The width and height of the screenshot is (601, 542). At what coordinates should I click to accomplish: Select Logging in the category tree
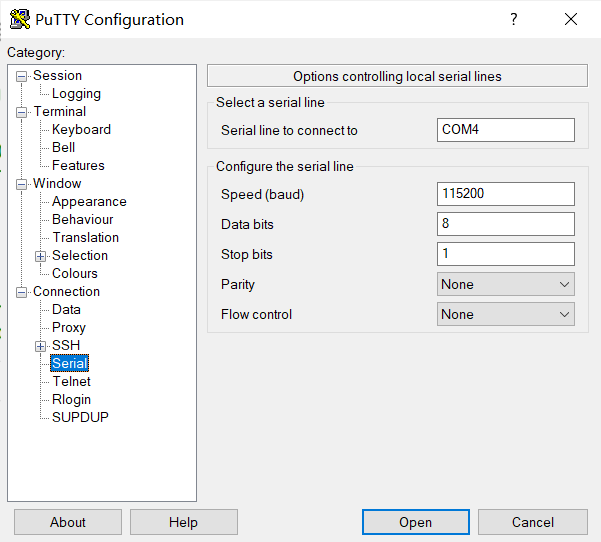pyautogui.click(x=76, y=94)
